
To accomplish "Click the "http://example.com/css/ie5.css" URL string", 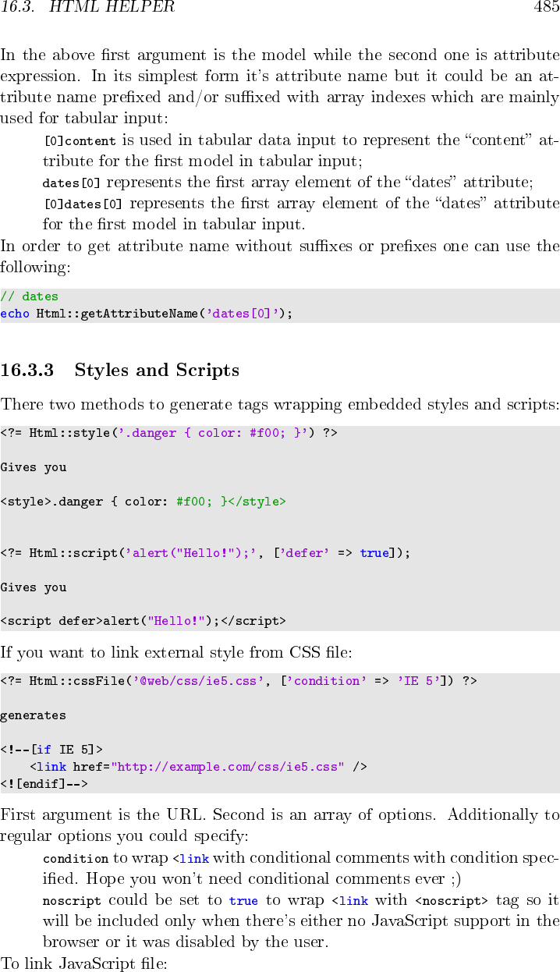I will pos(229,767).
